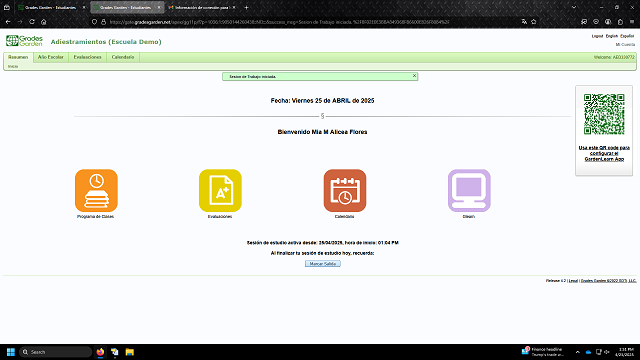
Task: Click the site security padlock icon
Action: tap(103, 22)
